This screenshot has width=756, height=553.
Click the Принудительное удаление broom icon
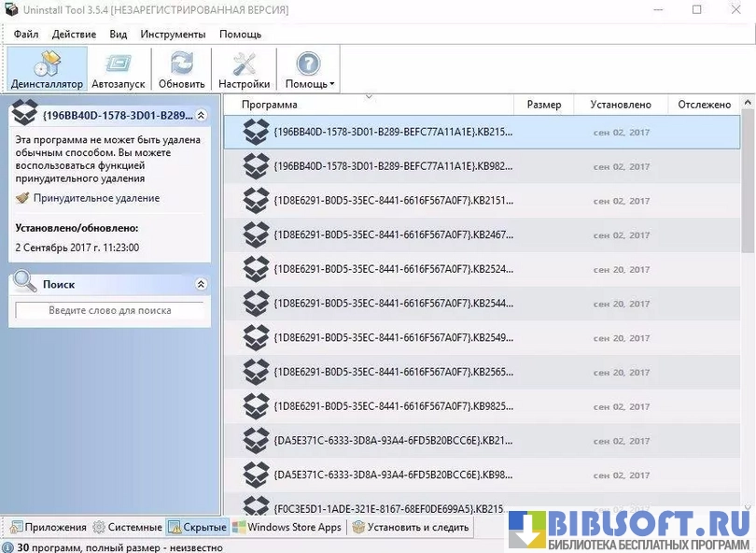pos(23,198)
